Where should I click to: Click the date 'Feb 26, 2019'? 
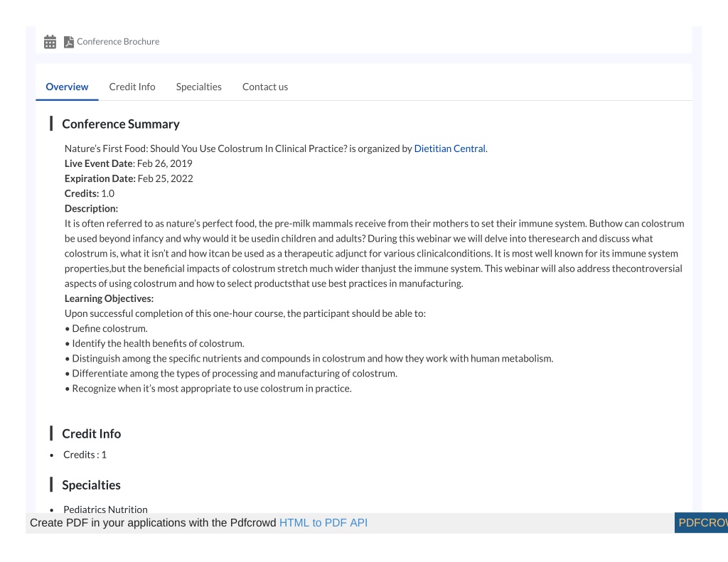click(165, 164)
